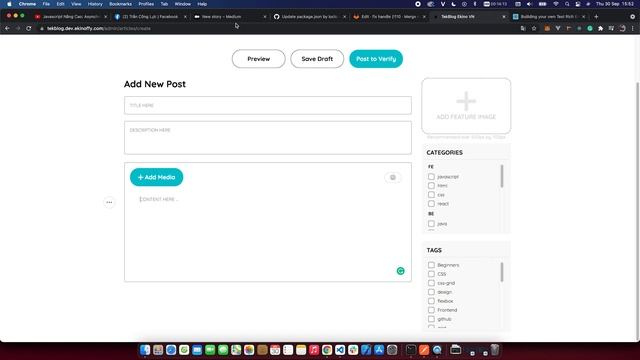Open the Bookmarks menu
The height and width of the screenshot is (360, 640).
tap(120, 4)
